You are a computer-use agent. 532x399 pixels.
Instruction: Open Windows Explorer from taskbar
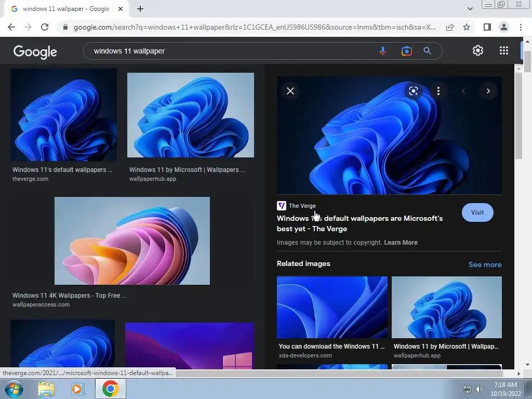(x=46, y=389)
